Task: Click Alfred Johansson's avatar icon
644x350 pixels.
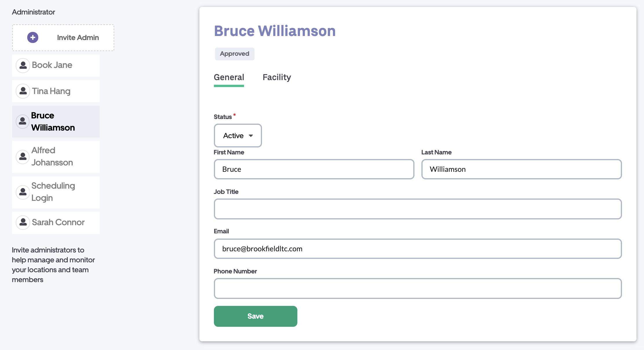Action: (x=23, y=157)
